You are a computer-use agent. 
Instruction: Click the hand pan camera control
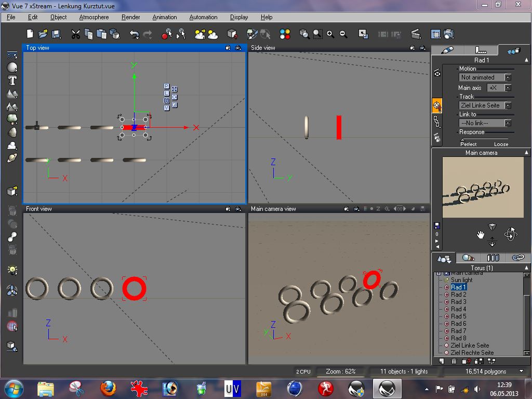pos(481,235)
